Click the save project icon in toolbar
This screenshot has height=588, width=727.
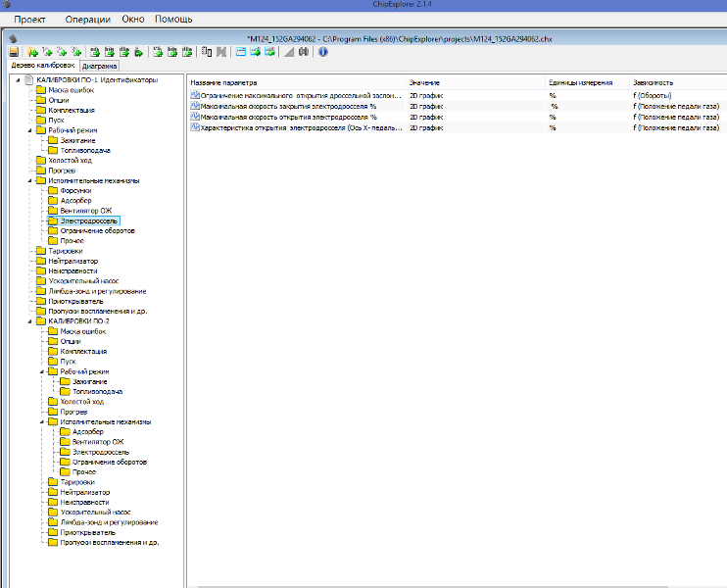(x=14, y=52)
